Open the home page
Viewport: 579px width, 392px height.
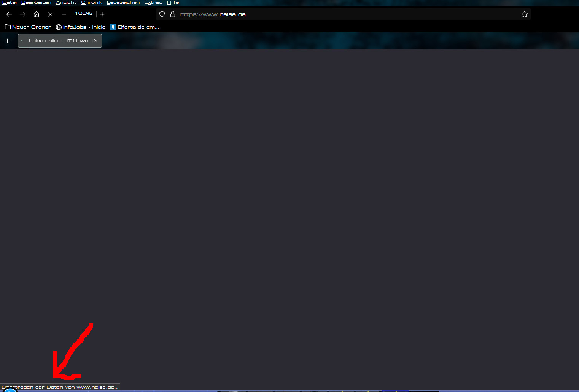pyautogui.click(x=37, y=14)
